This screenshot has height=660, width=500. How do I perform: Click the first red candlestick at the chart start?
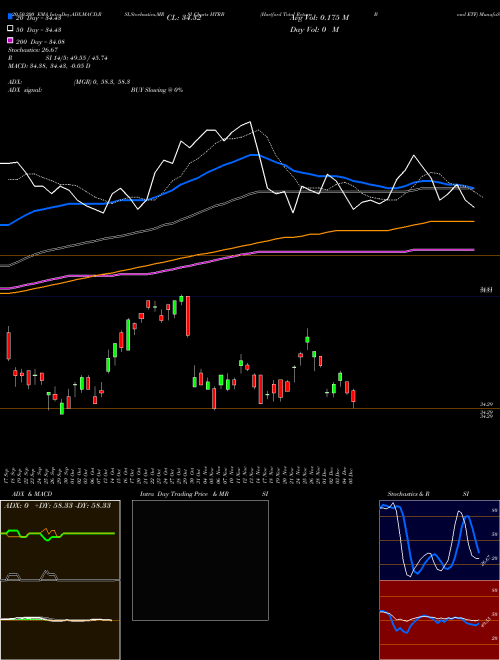pyautogui.click(x=9, y=344)
